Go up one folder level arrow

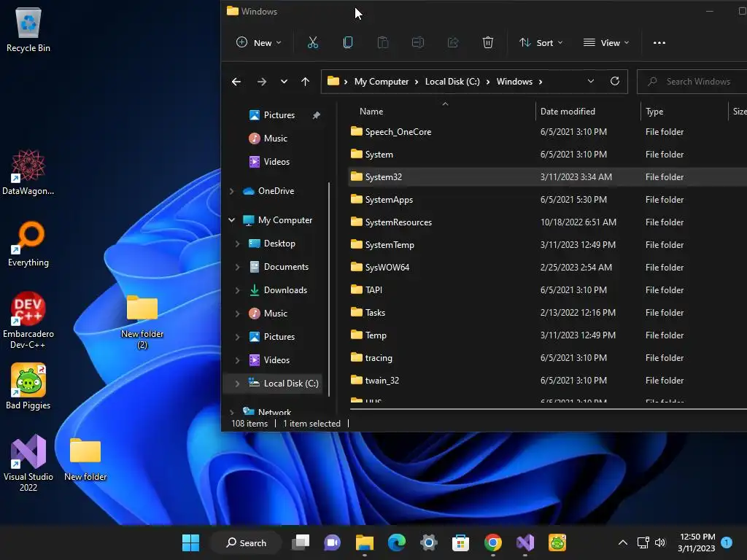point(306,82)
